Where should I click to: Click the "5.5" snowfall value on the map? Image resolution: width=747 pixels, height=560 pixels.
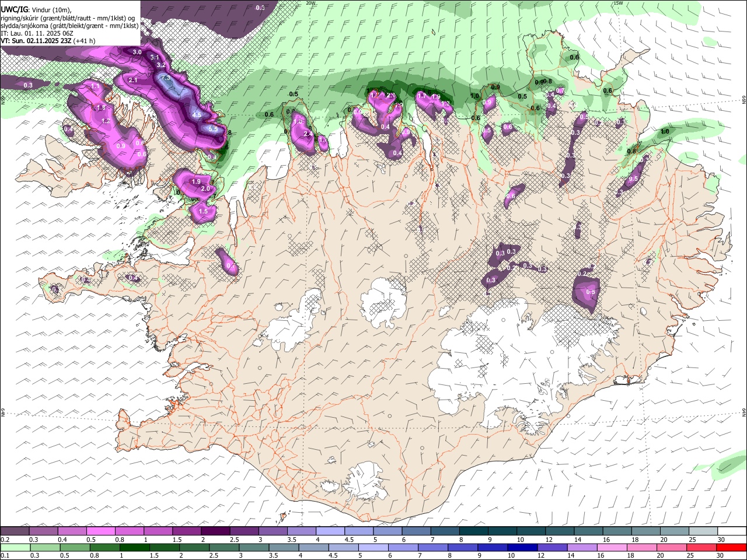tap(213, 128)
